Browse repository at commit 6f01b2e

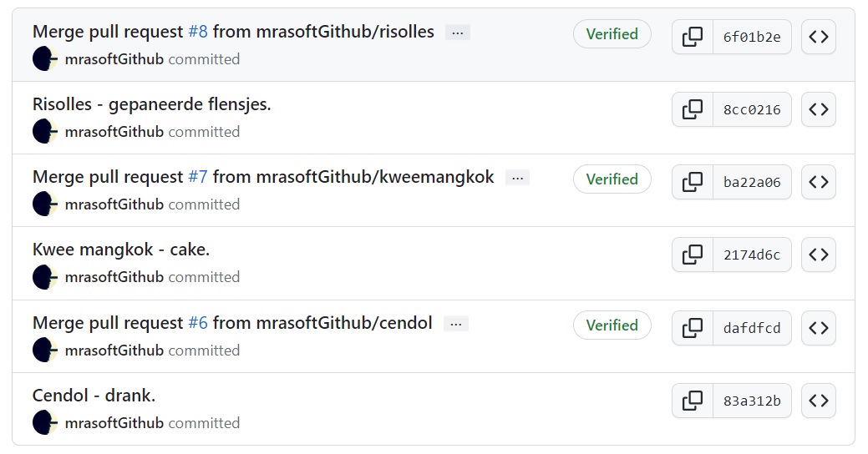point(818,37)
